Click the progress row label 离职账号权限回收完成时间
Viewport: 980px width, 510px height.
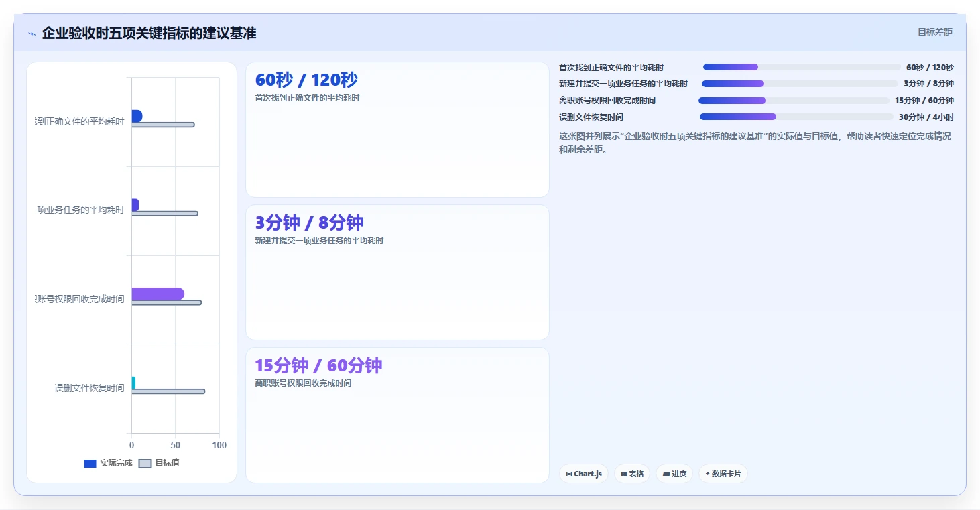coord(607,101)
